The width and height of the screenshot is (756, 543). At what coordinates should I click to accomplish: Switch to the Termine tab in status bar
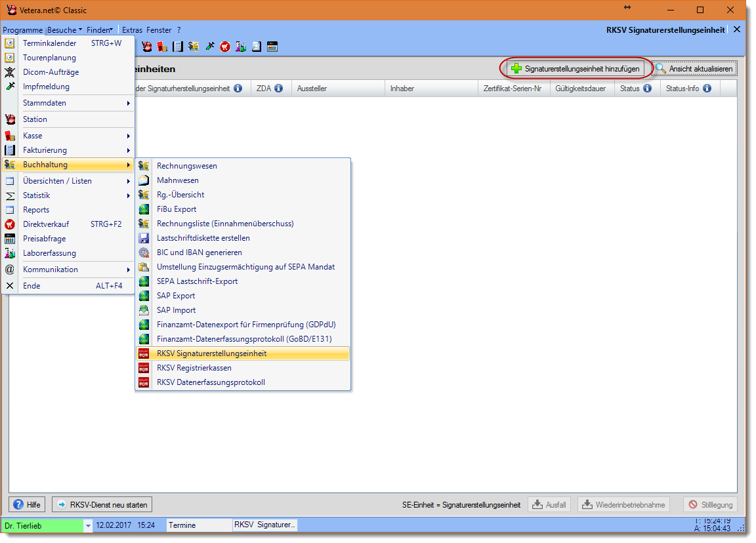[x=182, y=525]
